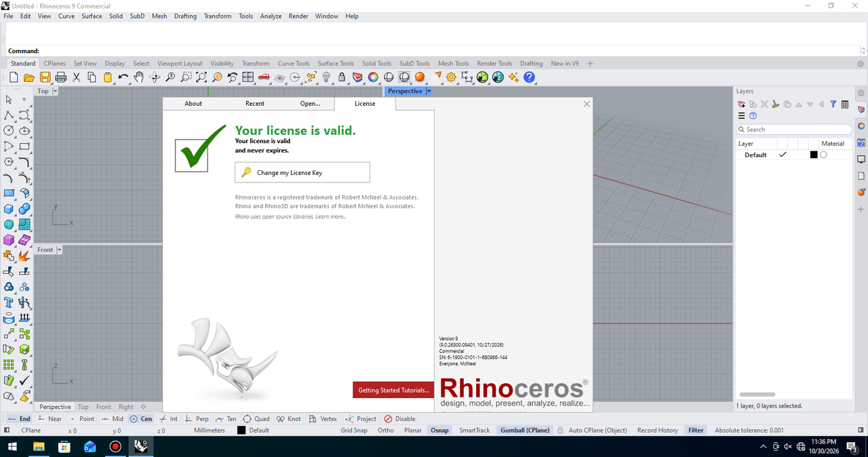Viewport: 868px width, 457px height.
Task: Open the Front viewport dropdown arrow
Action: click(x=59, y=250)
